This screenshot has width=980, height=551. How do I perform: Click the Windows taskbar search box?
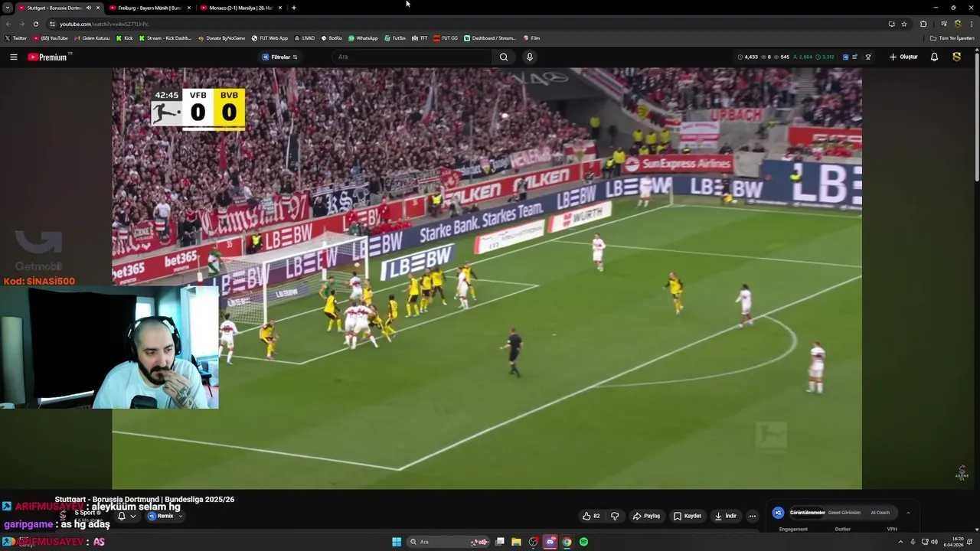click(449, 542)
